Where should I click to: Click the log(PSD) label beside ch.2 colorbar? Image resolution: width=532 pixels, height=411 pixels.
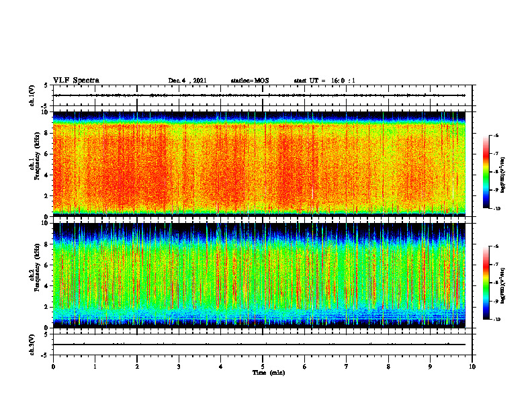pos(502,285)
